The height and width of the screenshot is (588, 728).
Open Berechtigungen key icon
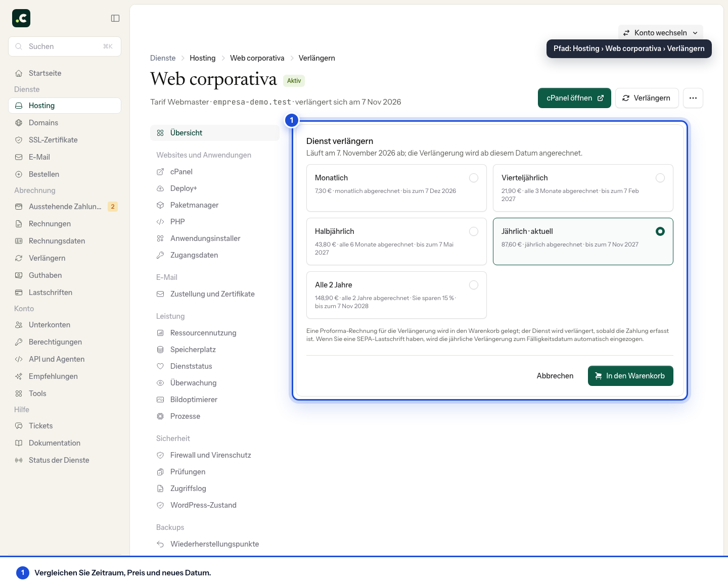point(19,342)
